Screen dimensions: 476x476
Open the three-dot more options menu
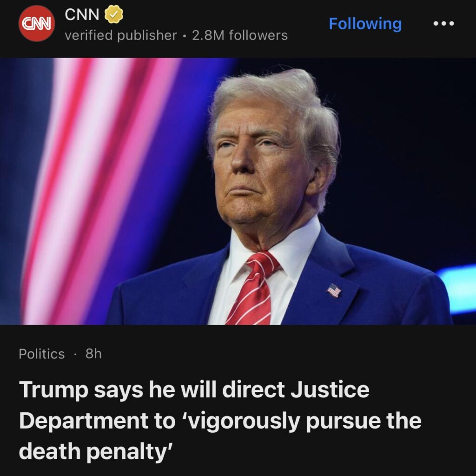tap(443, 23)
